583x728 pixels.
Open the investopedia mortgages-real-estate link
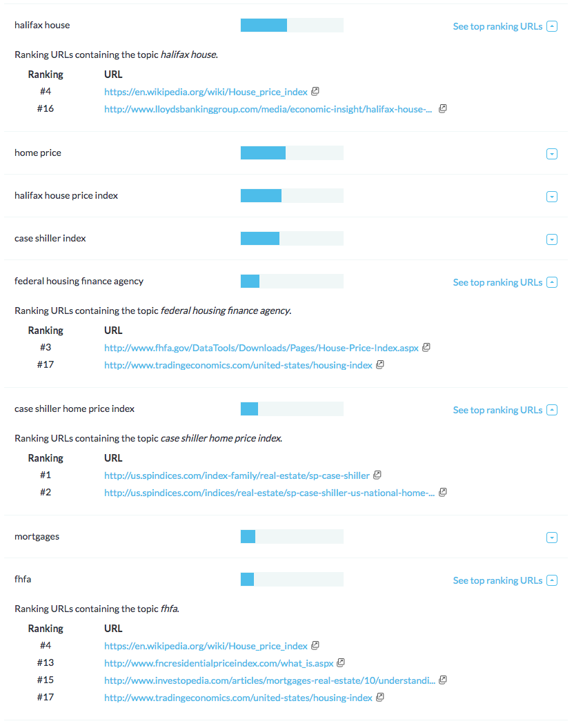click(x=269, y=680)
